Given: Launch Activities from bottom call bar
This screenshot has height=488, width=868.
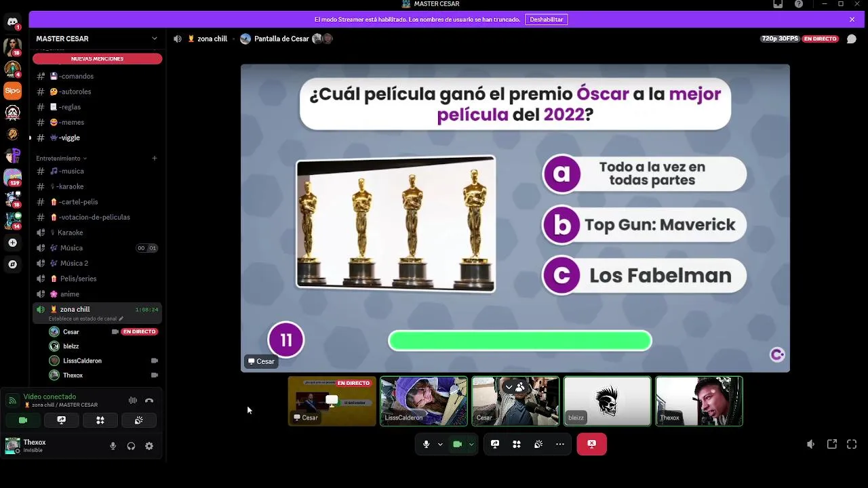Looking at the screenshot, I should tap(517, 444).
